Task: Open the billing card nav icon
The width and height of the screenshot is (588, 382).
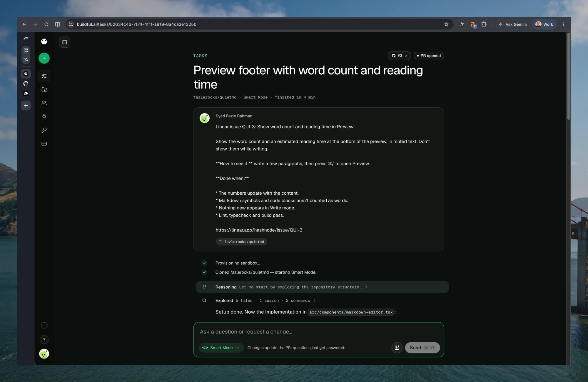Action: (x=44, y=144)
